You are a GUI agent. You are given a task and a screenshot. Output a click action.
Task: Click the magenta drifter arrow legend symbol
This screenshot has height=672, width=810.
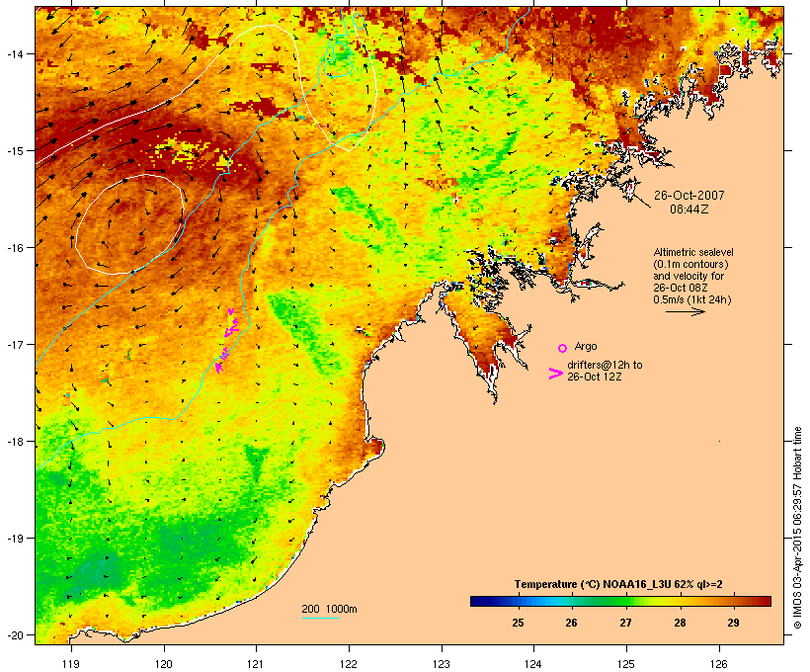(x=555, y=374)
